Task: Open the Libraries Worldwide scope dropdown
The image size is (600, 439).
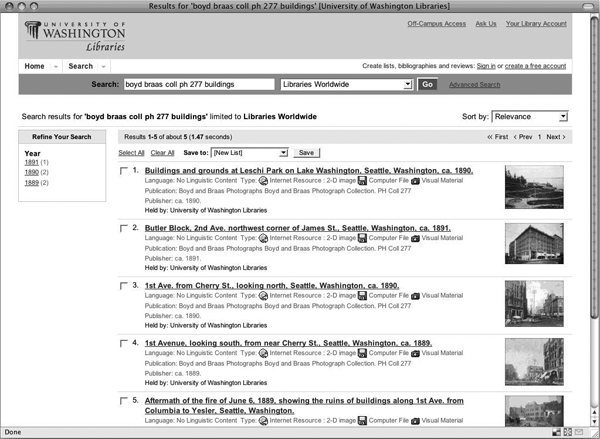Action: tap(345, 85)
